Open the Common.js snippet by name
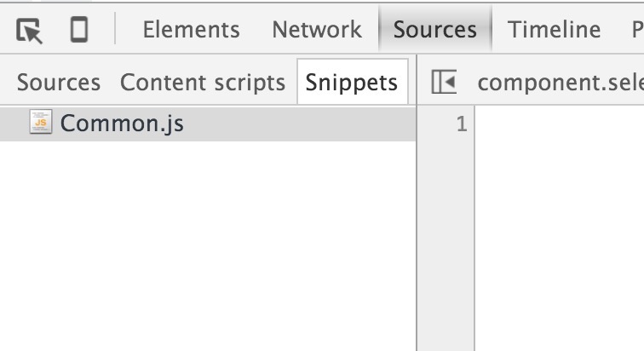Viewport: 644px width, 351px height. coord(122,124)
